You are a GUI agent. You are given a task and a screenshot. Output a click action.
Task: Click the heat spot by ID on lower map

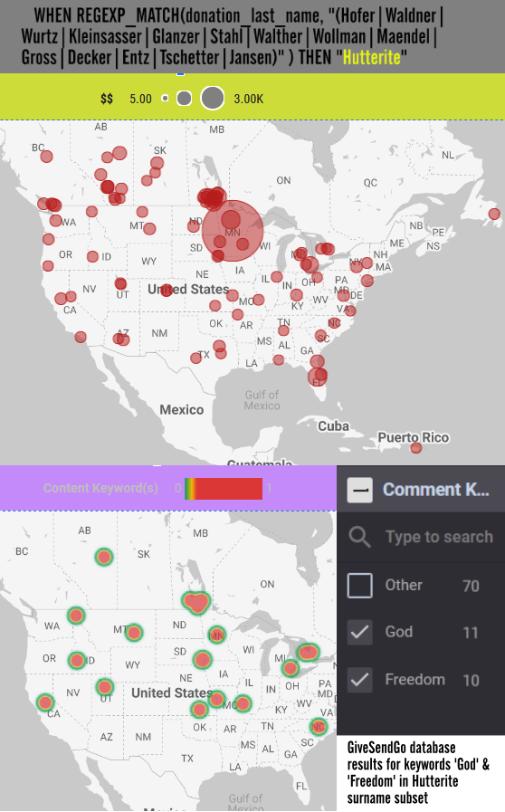(x=77, y=660)
